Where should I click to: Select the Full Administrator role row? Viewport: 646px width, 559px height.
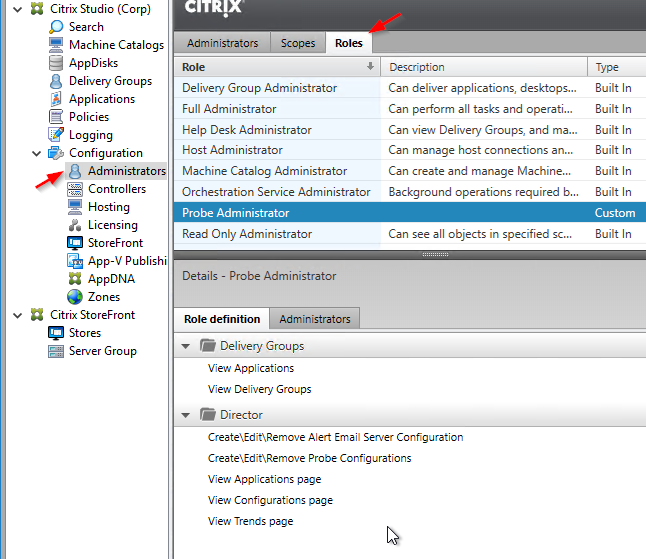[410, 109]
